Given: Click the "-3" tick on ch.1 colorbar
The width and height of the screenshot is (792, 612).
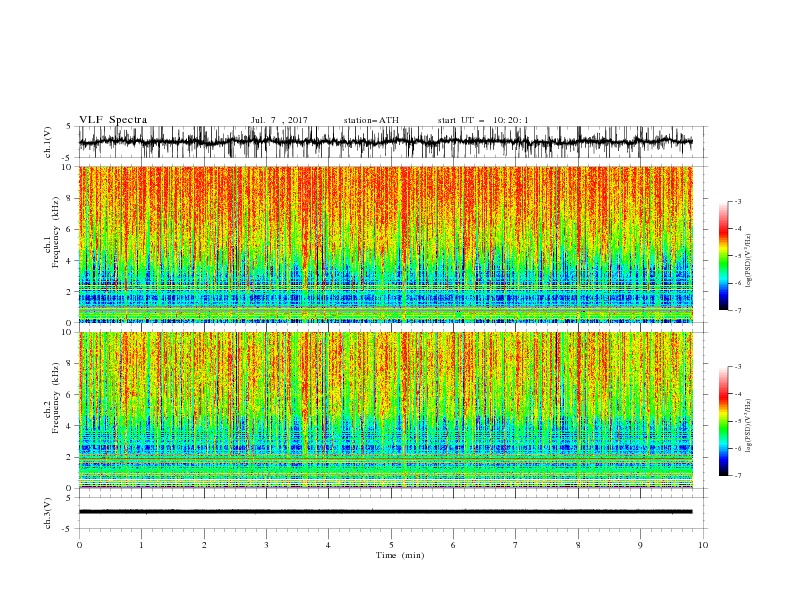Looking at the screenshot, I should 737,201.
